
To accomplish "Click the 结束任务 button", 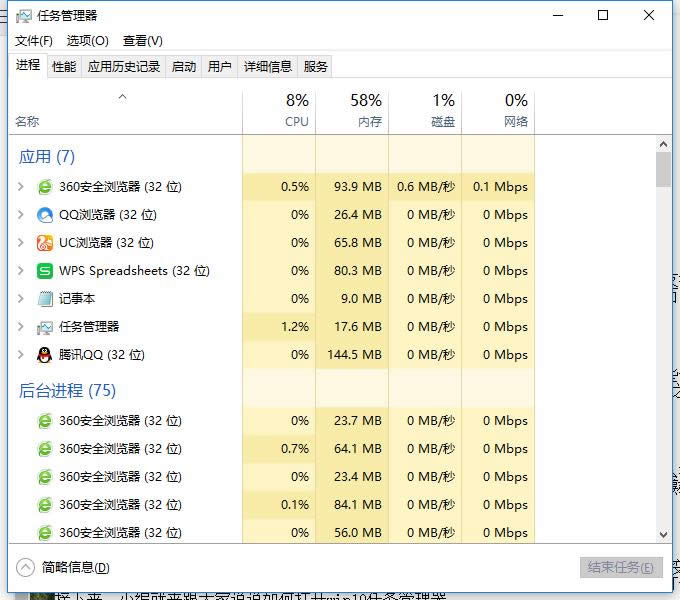I will tap(621, 568).
